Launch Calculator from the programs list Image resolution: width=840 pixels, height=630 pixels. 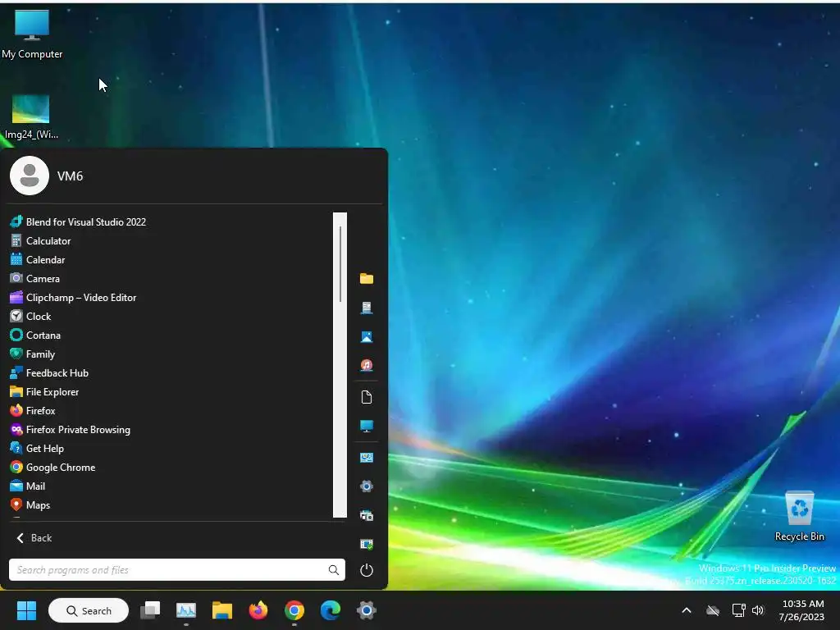(x=40, y=241)
